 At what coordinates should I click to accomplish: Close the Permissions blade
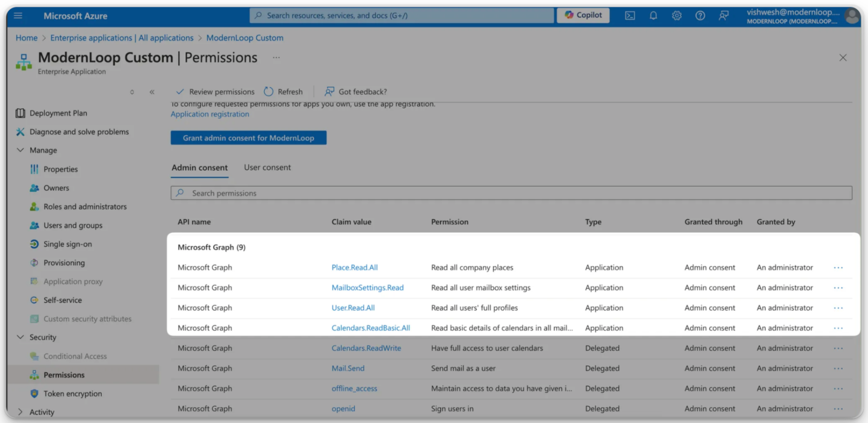843,58
